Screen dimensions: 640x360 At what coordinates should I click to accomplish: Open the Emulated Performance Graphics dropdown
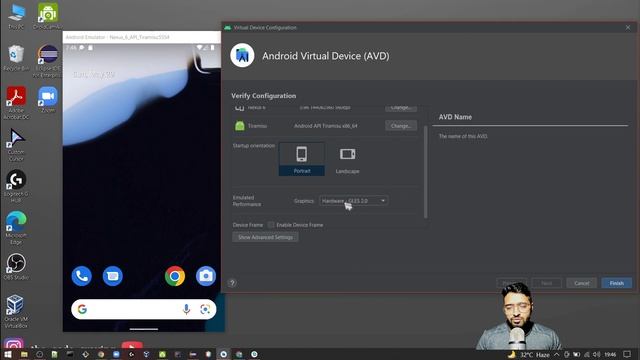pyautogui.click(x=353, y=201)
